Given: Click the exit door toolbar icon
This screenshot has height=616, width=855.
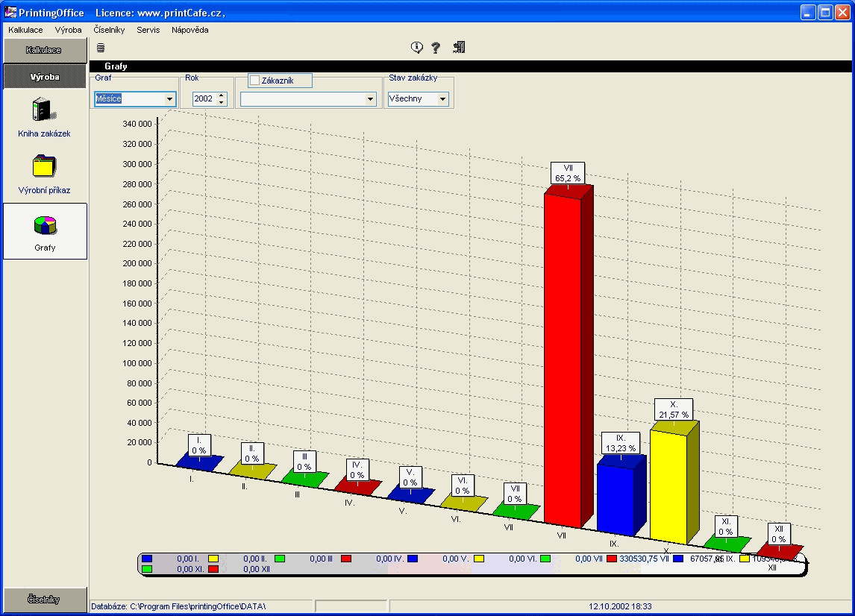Looking at the screenshot, I should tap(459, 48).
